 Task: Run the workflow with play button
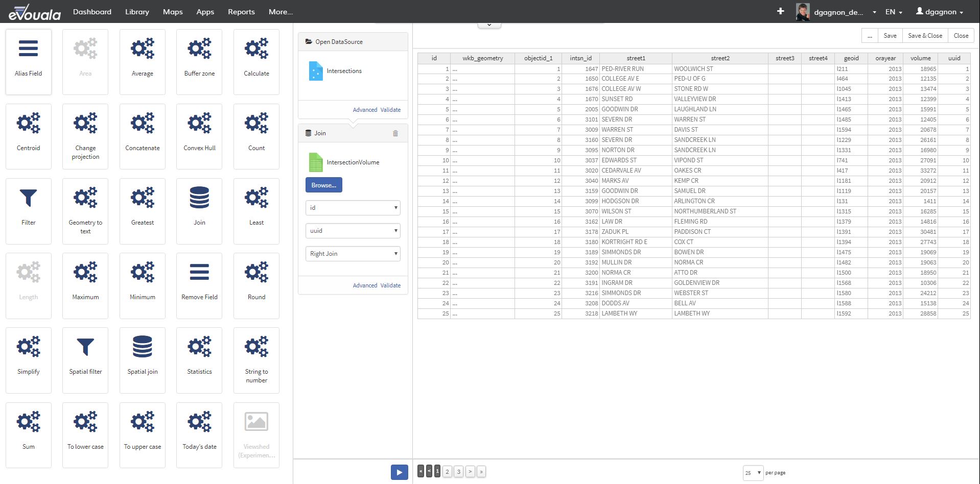click(x=399, y=472)
